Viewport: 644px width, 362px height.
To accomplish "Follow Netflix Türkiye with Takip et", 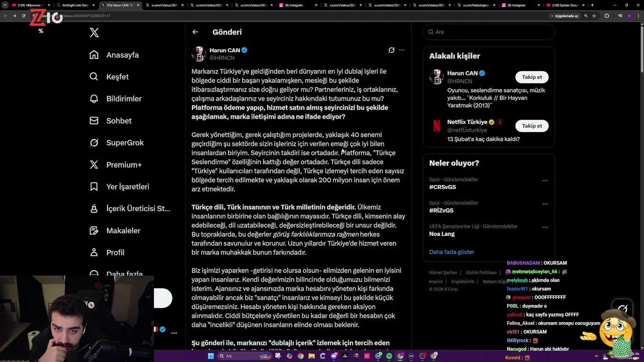I will pyautogui.click(x=532, y=126).
